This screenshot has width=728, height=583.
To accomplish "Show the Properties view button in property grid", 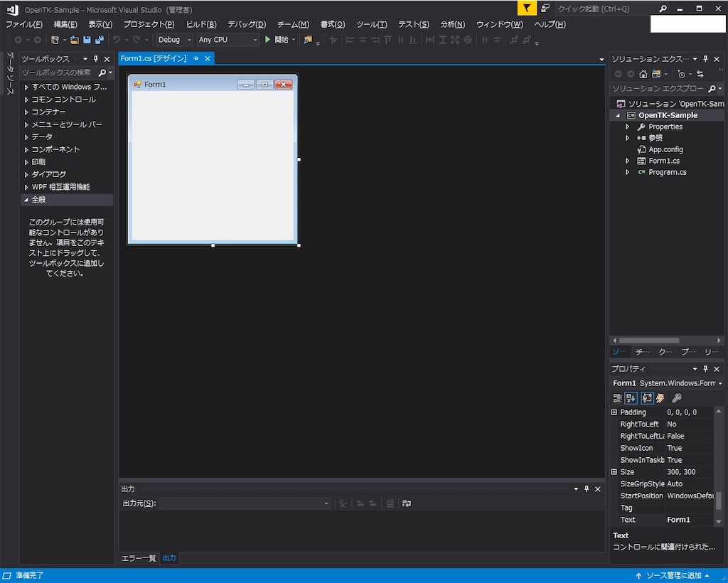I will click(647, 398).
